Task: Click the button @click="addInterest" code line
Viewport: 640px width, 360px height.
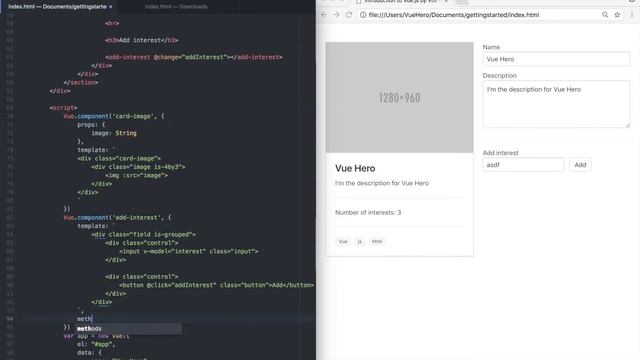Action: tap(216, 285)
